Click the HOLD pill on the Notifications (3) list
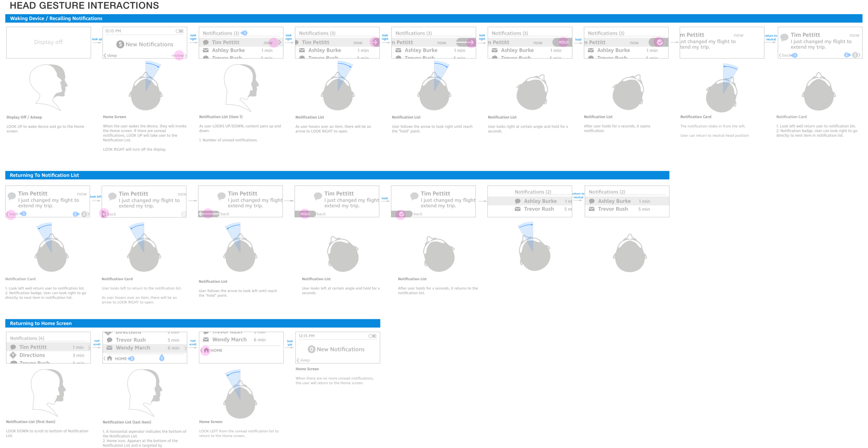Screen dimensions: 868x448 562,42
